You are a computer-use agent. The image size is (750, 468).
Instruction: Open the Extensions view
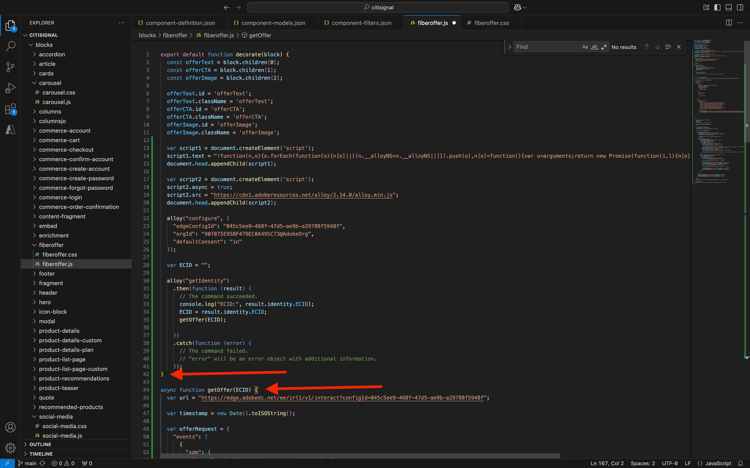tap(11, 109)
